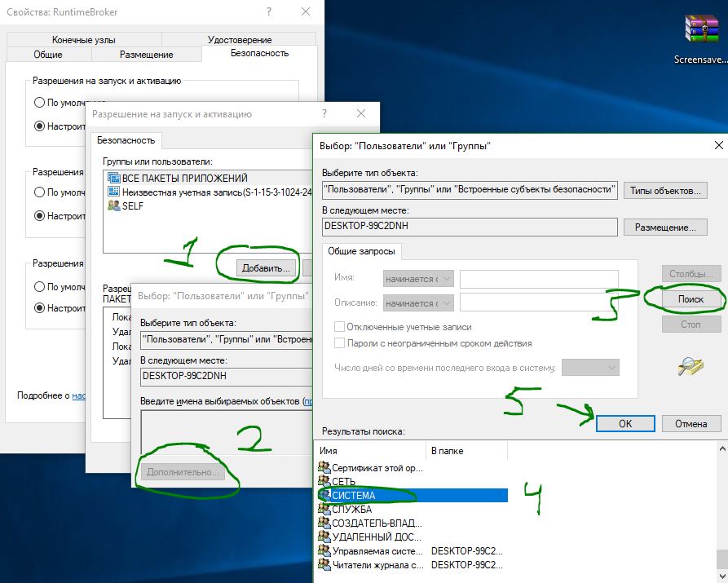Click the УДАЛЕННЫЙ ДОС... result icon
This screenshot has width=728, height=583.
(x=324, y=537)
